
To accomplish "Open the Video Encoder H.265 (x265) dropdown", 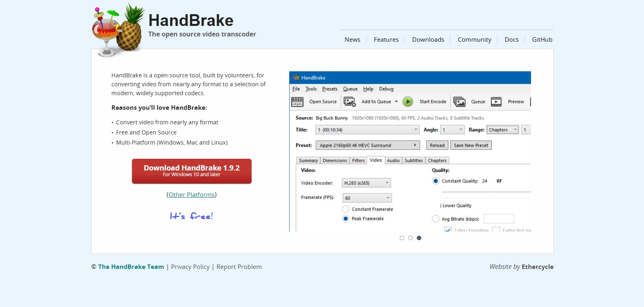I will (x=366, y=183).
